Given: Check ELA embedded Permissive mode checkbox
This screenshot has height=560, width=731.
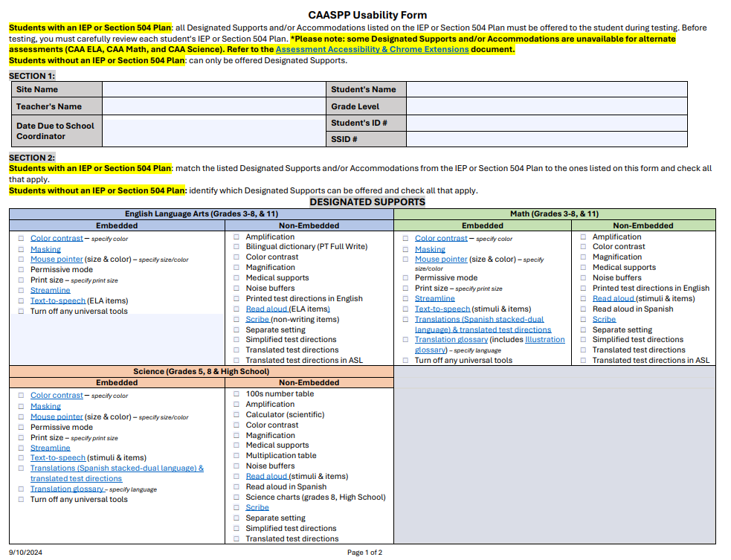Looking at the screenshot, I should pyautogui.click(x=21, y=269).
